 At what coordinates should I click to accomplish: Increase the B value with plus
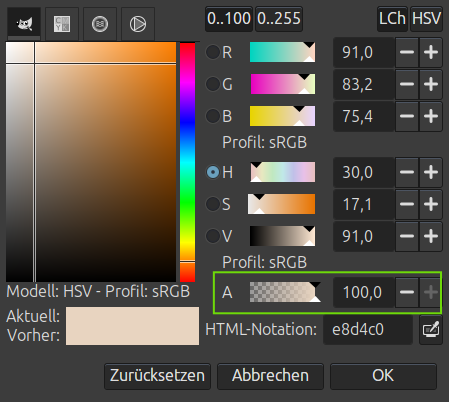point(431,116)
